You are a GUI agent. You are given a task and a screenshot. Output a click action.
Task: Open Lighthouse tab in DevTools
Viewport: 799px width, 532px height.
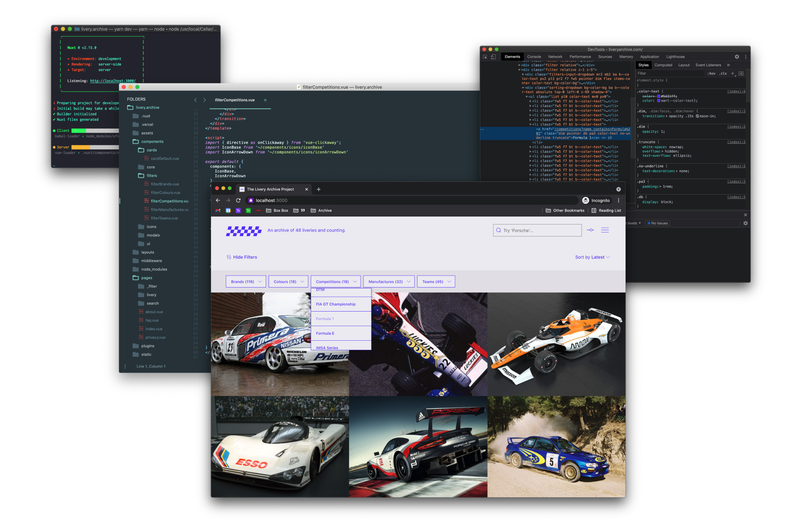click(x=675, y=57)
